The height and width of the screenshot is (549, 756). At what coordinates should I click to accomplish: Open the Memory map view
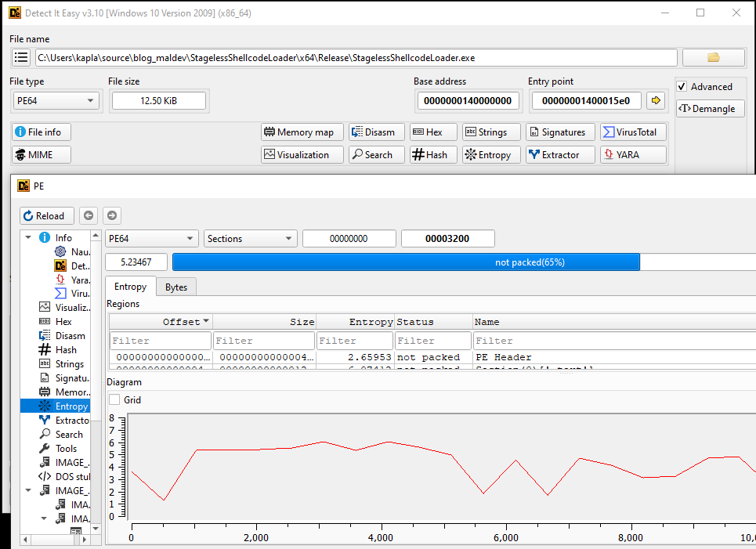(x=302, y=132)
